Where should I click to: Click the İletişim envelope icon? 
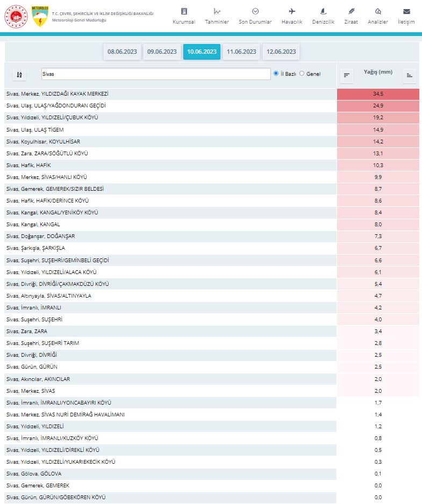(x=406, y=11)
